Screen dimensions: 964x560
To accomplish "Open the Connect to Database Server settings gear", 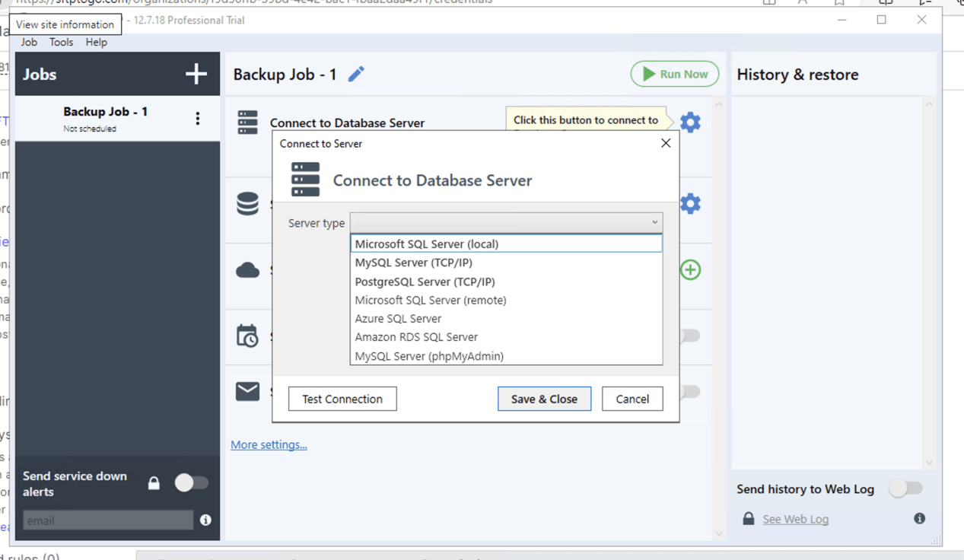I will tap(689, 122).
